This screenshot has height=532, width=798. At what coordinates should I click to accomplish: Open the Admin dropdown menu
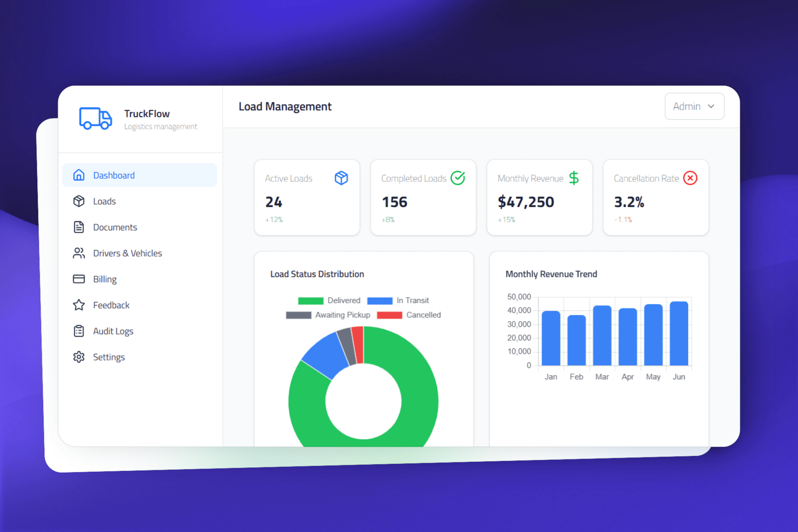point(694,106)
